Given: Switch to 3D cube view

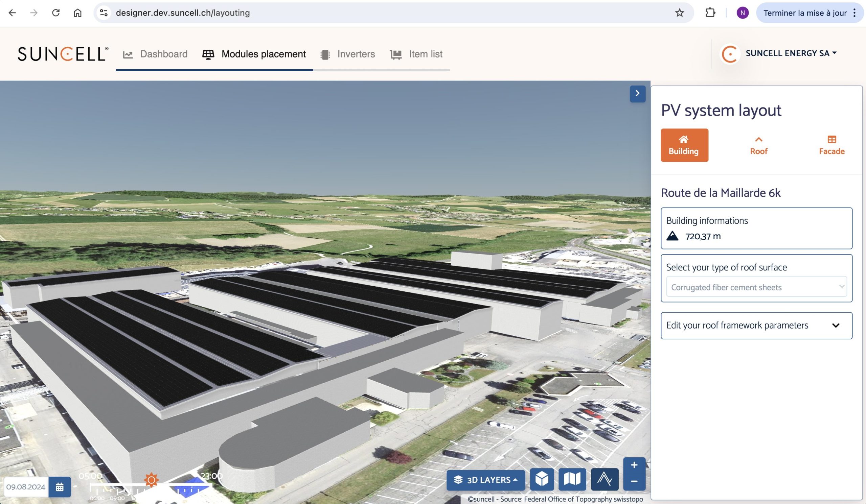Looking at the screenshot, I should (542, 479).
